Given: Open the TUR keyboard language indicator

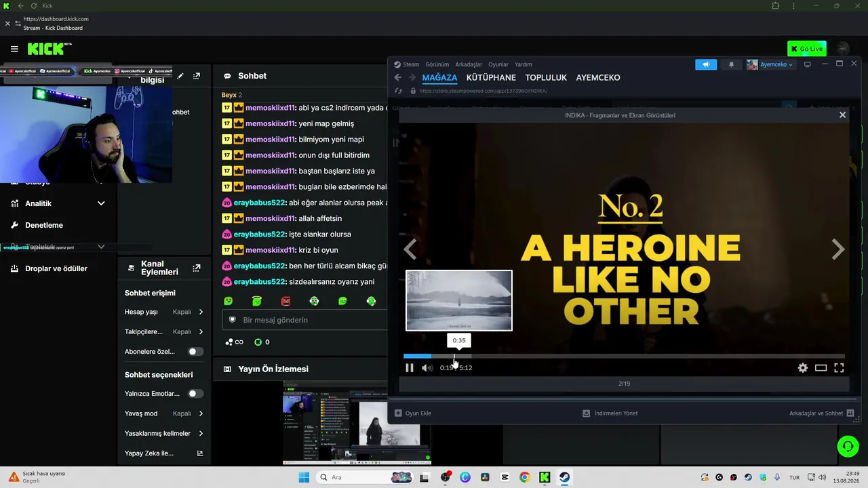Looking at the screenshot, I should click(795, 477).
